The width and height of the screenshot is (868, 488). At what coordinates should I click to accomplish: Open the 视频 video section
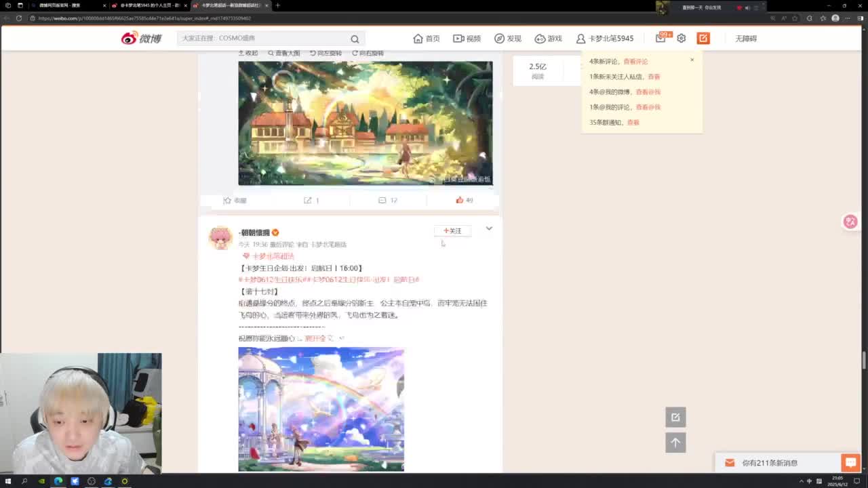[x=467, y=39]
